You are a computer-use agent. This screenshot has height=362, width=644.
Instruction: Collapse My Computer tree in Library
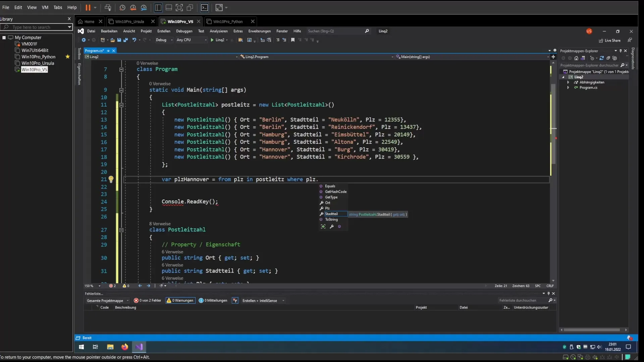tap(4, 38)
